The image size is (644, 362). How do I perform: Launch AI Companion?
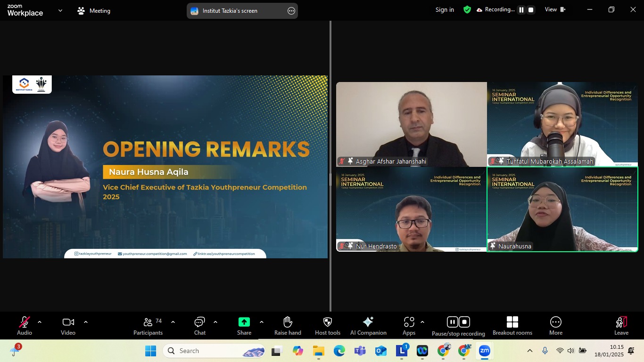pyautogui.click(x=368, y=326)
